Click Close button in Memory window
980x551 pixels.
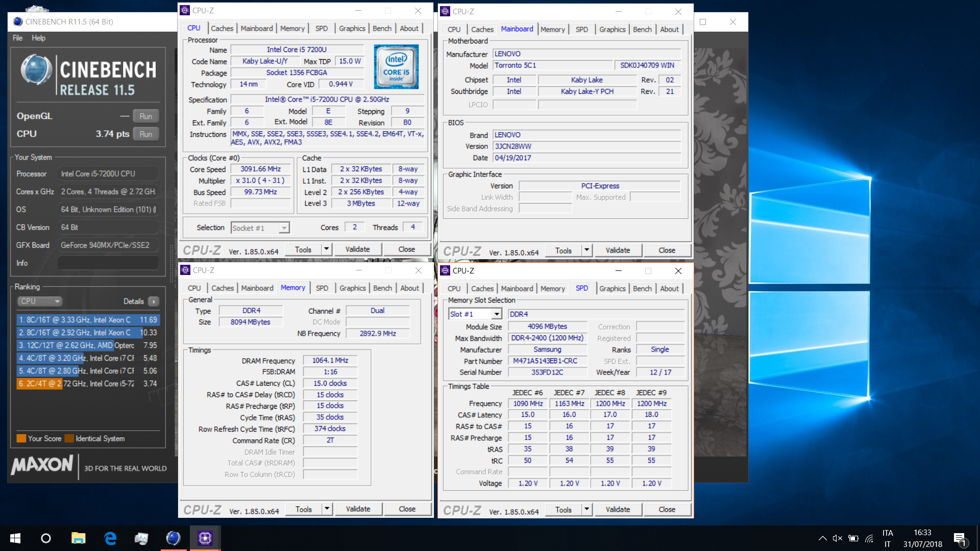pyautogui.click(x=407, y=509)
